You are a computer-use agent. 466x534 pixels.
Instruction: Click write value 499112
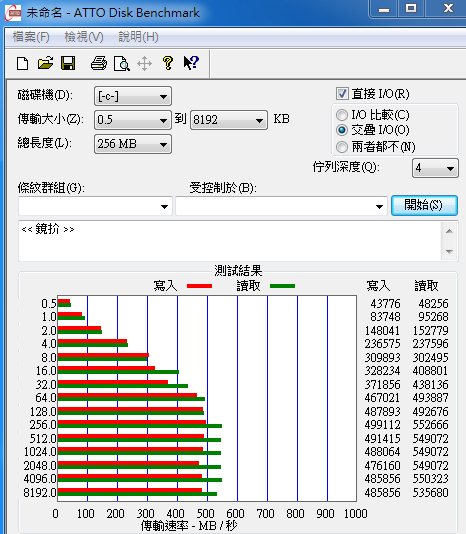[383, 425]
